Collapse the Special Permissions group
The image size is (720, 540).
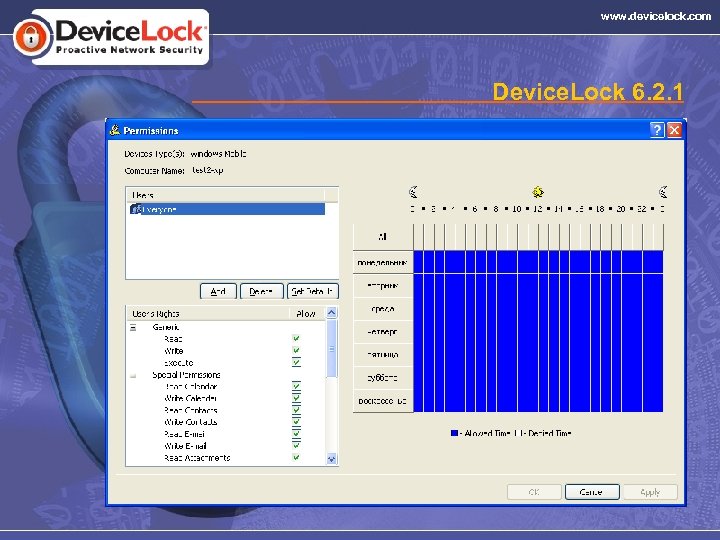133,375
